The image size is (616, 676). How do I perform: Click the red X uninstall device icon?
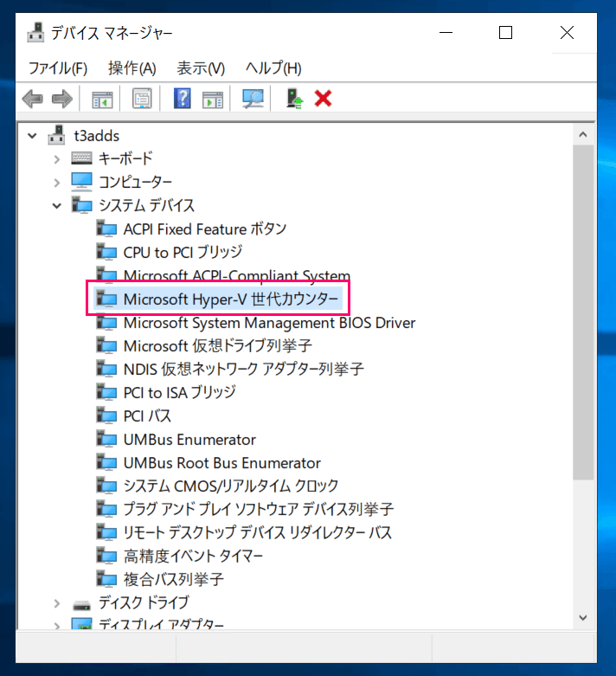click(x=323, y=99)
